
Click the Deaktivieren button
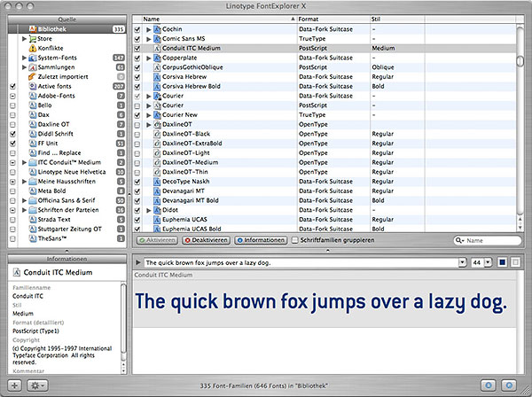click(x=207, y=240)
